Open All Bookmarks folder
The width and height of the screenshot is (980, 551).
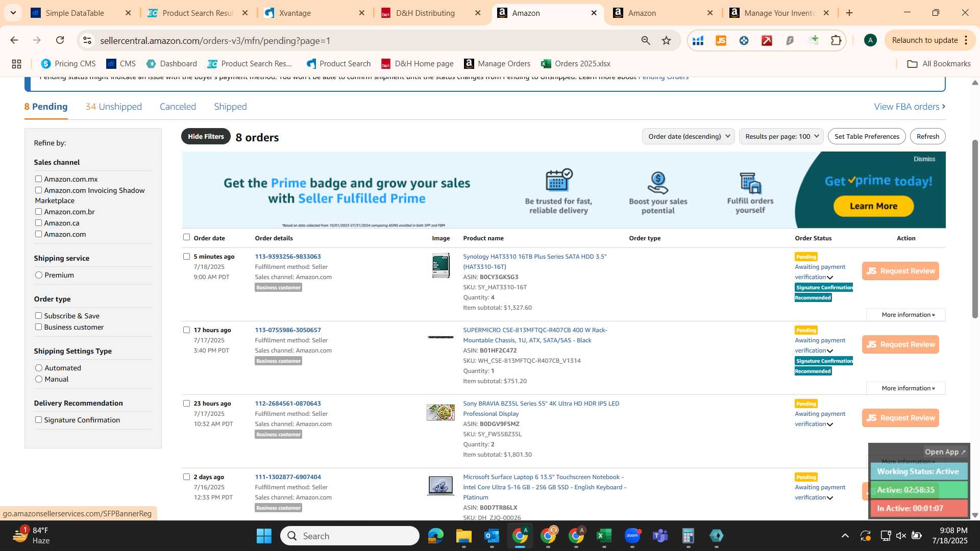[939, 64]
